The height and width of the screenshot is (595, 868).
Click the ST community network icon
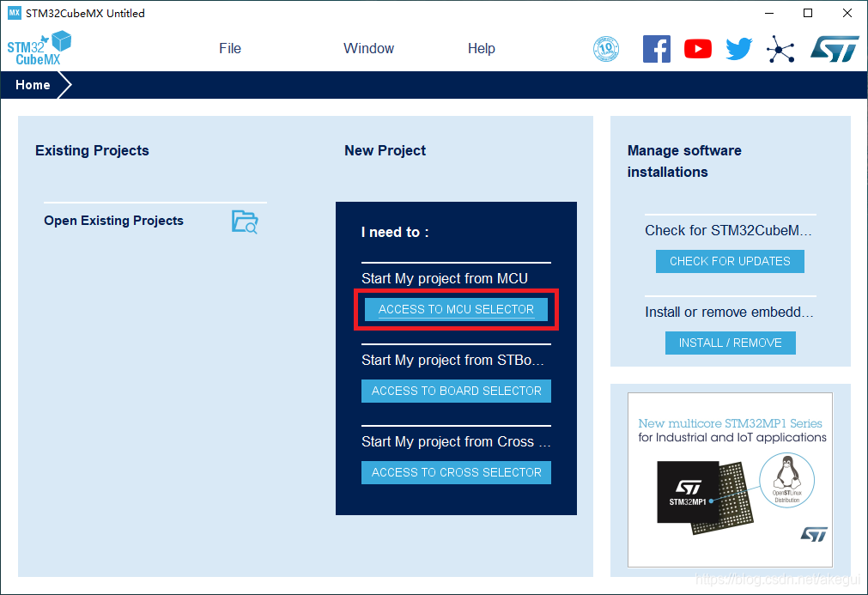tap(780, 49)
